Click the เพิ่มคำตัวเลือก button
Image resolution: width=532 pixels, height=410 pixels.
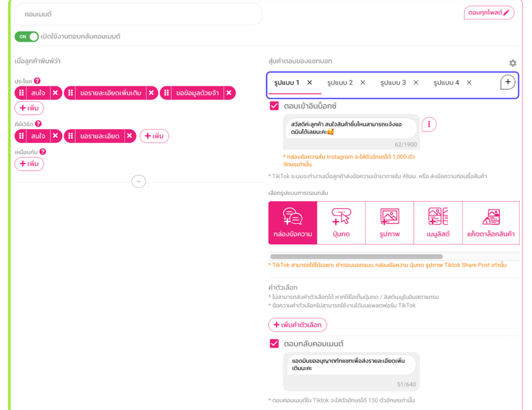pyautogui.click(x=297, y=325)
